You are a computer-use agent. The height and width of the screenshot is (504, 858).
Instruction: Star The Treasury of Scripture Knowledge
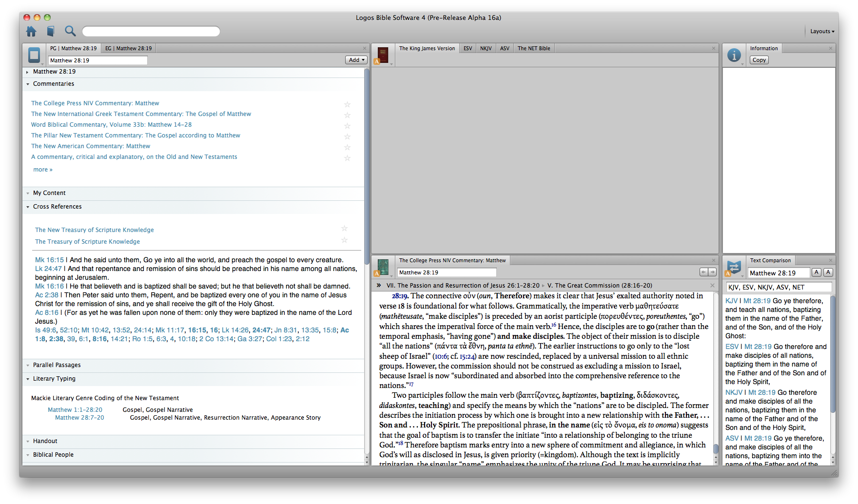[344, 240]
